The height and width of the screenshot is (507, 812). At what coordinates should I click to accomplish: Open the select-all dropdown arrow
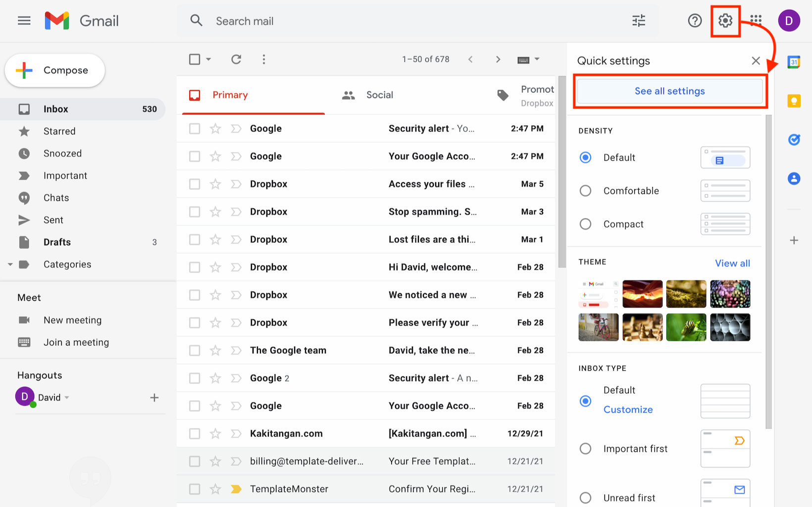[208, 59]
